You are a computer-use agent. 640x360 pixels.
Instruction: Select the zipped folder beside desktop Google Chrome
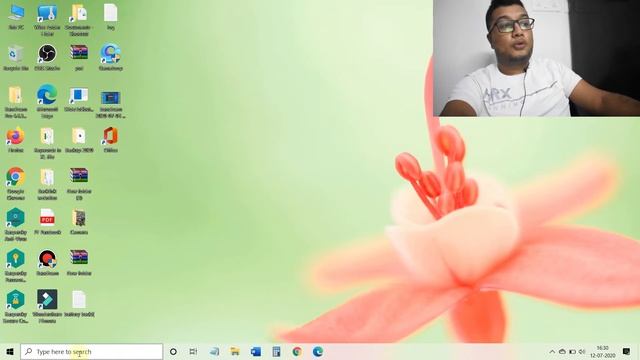click(47, 184)
